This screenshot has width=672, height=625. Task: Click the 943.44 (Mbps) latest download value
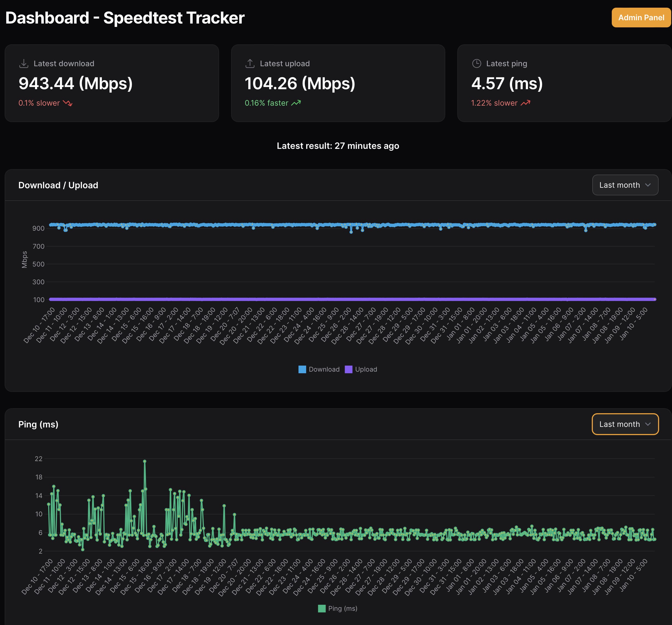(x=75, y=83)
